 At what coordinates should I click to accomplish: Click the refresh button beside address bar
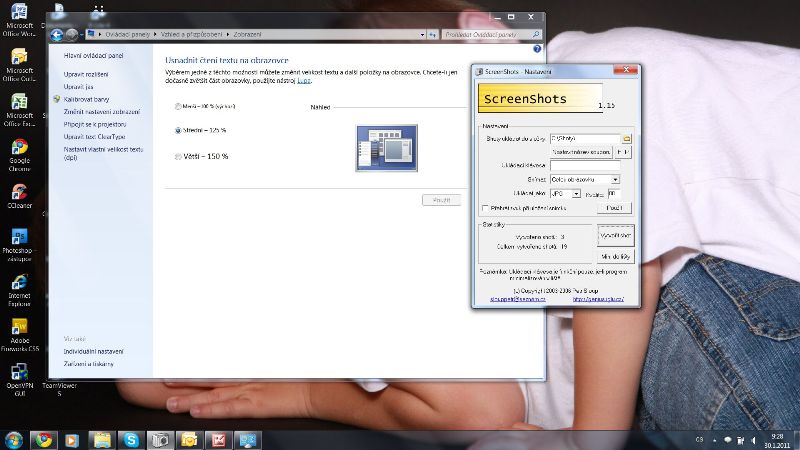[432, 35]
